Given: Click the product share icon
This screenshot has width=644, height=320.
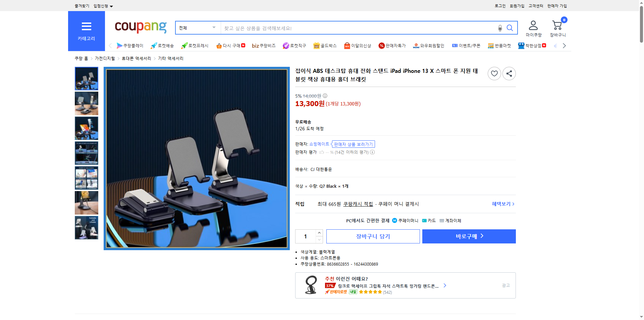Looking at the screenshot, I should click(x=509, y=74).
